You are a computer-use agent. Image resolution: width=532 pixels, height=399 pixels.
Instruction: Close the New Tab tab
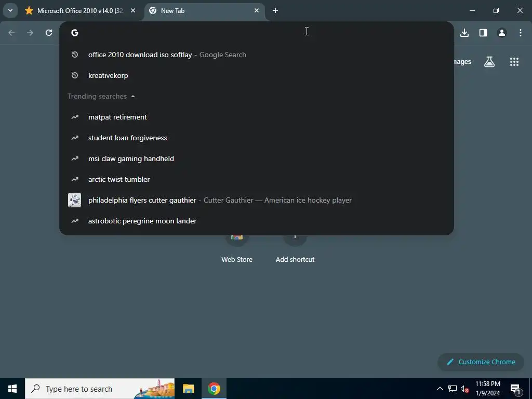(257, 10)
